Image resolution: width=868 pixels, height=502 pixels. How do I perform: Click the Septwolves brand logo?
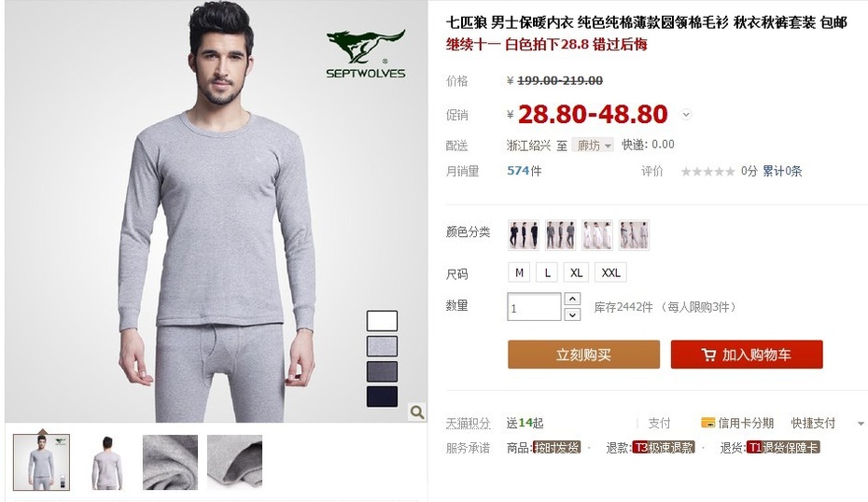(x=366, y=54)
